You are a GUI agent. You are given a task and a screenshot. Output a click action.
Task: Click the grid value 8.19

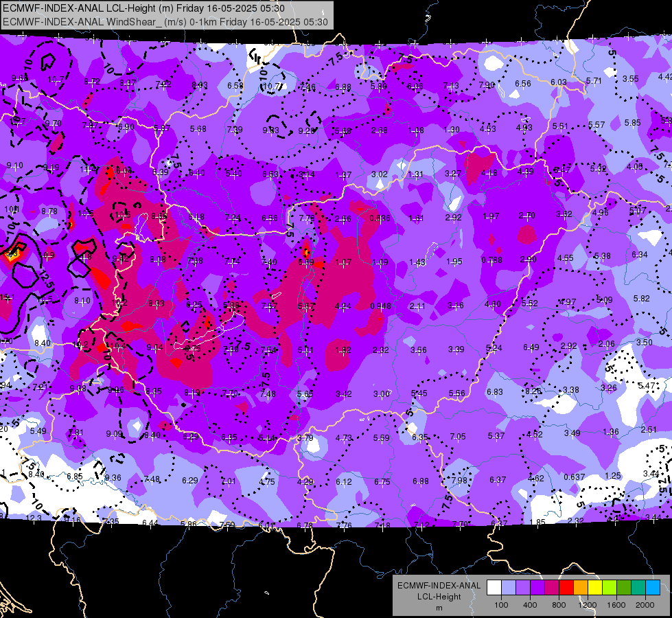192,392
